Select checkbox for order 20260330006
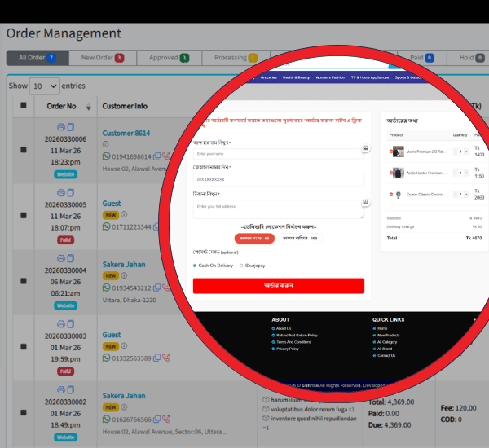The height and width of the screenshot is (448, 489). [24, 150]
